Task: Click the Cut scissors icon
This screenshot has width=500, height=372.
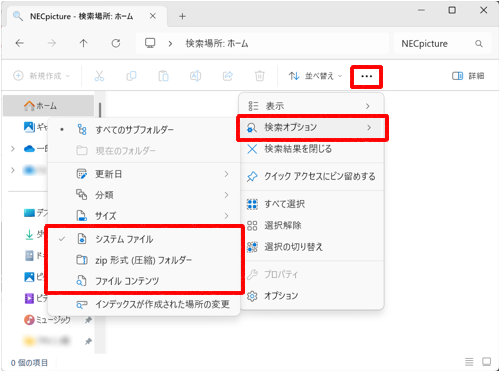Action: [x=99, y=76]
